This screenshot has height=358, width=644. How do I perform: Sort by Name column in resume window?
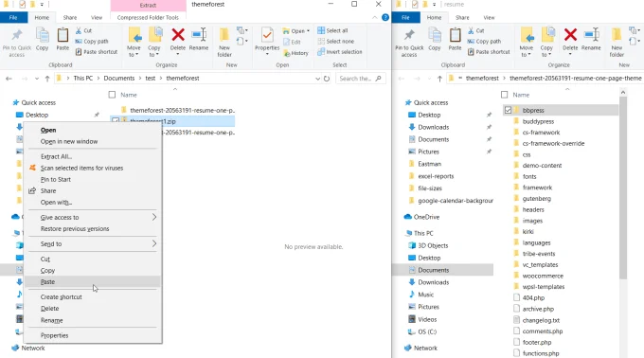(521, 95)
